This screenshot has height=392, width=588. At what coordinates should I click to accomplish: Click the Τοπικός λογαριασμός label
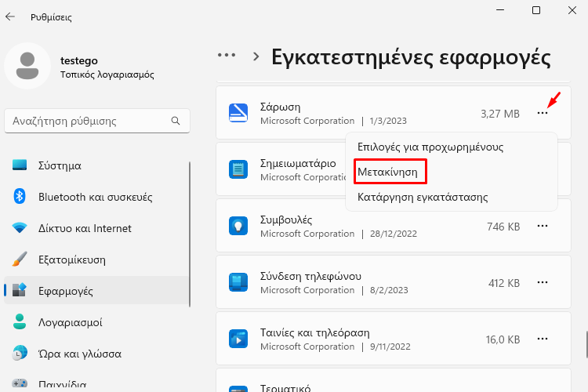point(107,74)
